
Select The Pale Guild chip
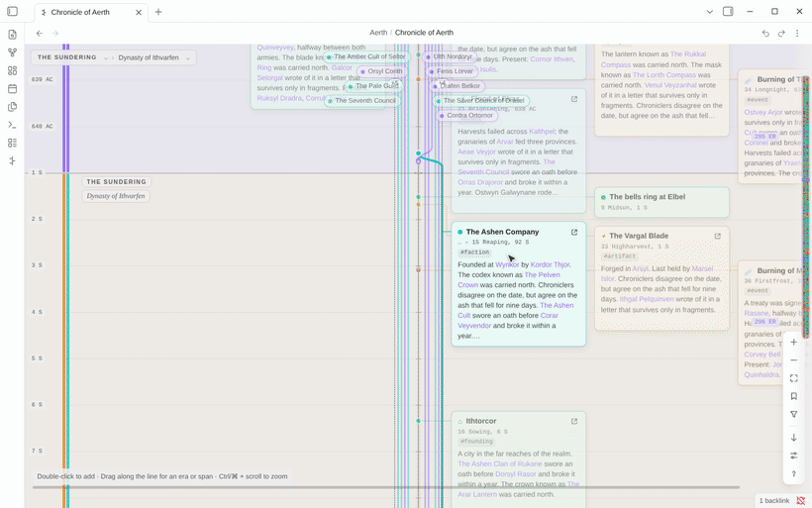click(373, 86)
